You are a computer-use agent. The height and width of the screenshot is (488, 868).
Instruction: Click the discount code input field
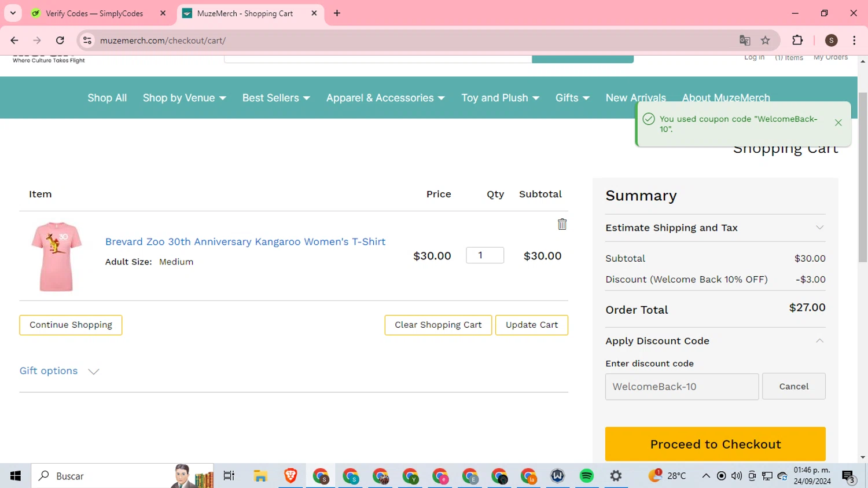click(682, 387)
